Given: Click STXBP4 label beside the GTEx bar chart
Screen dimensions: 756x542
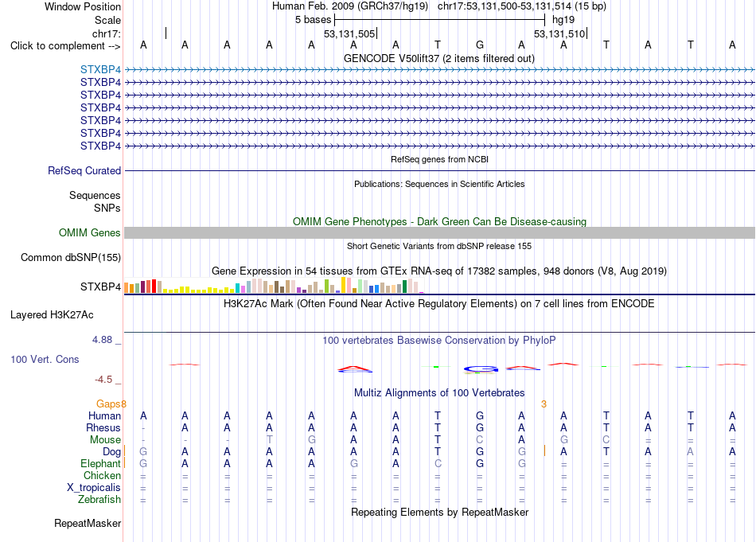Looking at the screenshot, I should (x=100, y=287).
